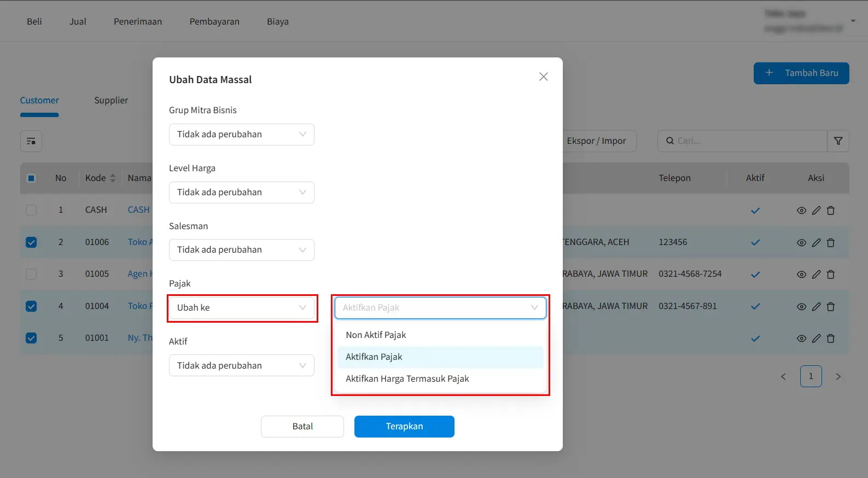This screenshot has height=478, width=868.
Task: Open the Biaya menu
Action: (278, 21)
